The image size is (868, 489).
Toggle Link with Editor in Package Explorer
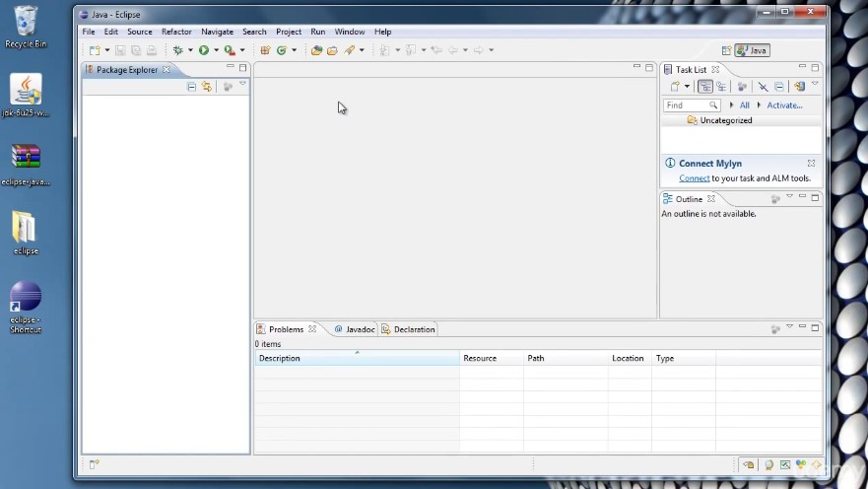pyautogui.click(x=207, y=87)
